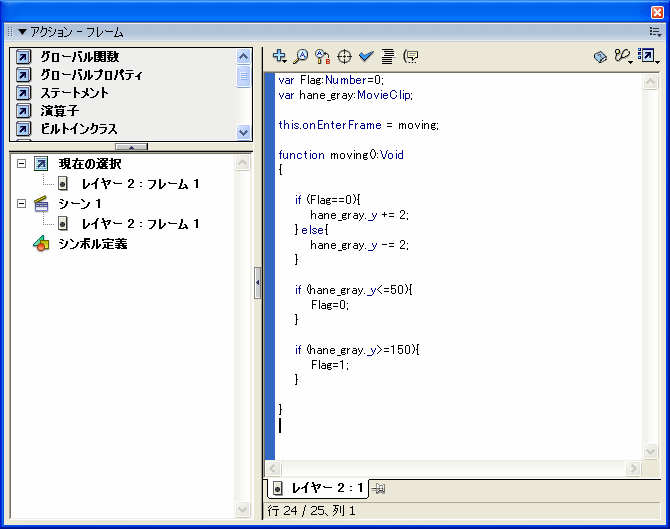The width and height of the screenshot is (670, 529).
Task: Click 演算子 category icon
Action: click(x=24, y=111)
